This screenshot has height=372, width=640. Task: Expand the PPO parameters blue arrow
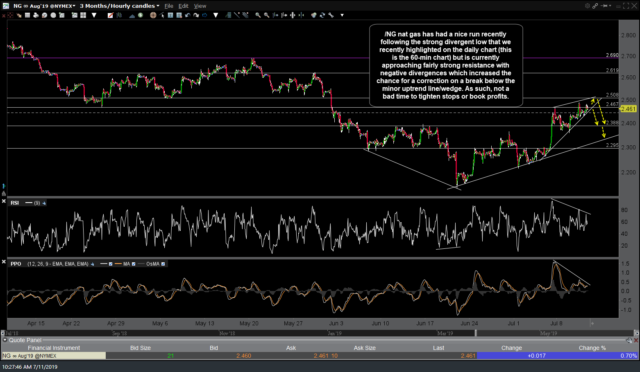(x=93, y=264)
